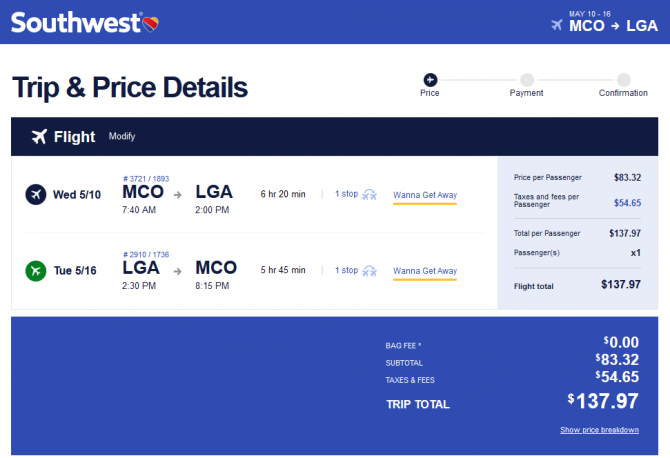Click Modify link in Flight header
The image size is (670, 458).
coord(122,136)
